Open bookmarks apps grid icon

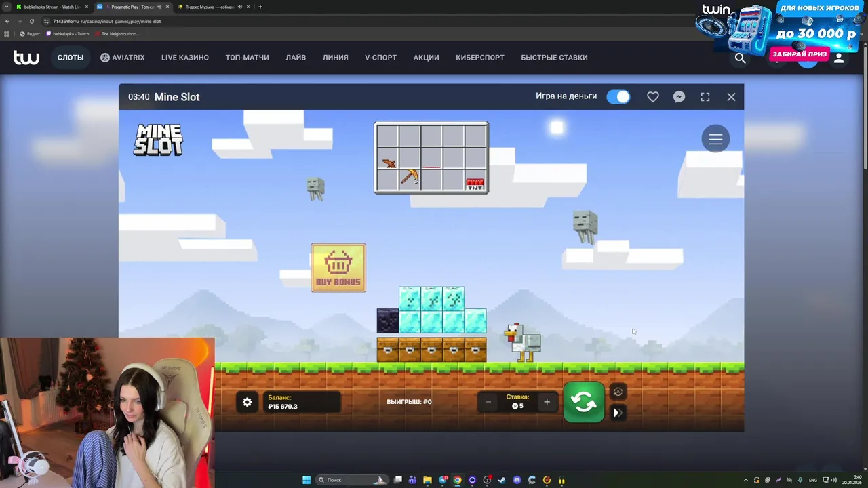pos(7,33)
